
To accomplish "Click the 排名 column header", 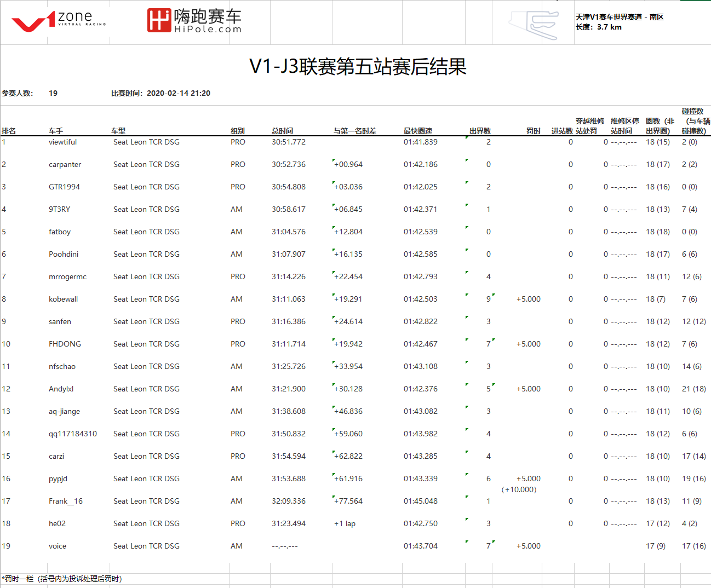I will pos(9,131).
